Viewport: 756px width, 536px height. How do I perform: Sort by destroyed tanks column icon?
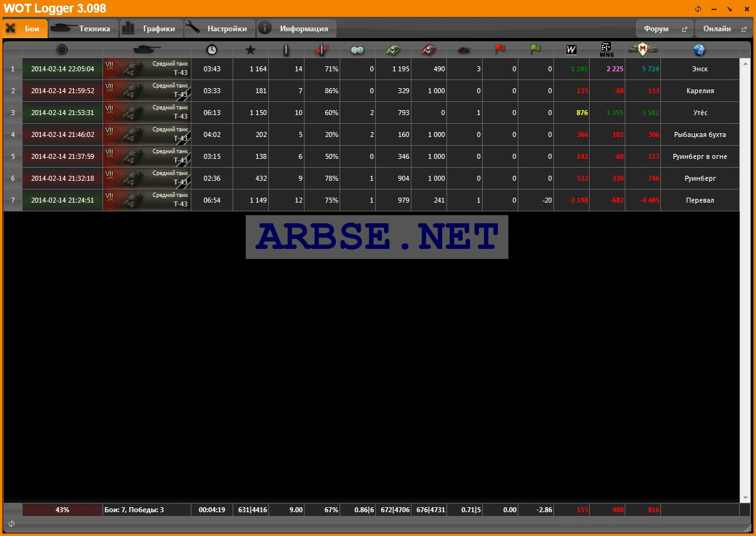coord(465,50)
